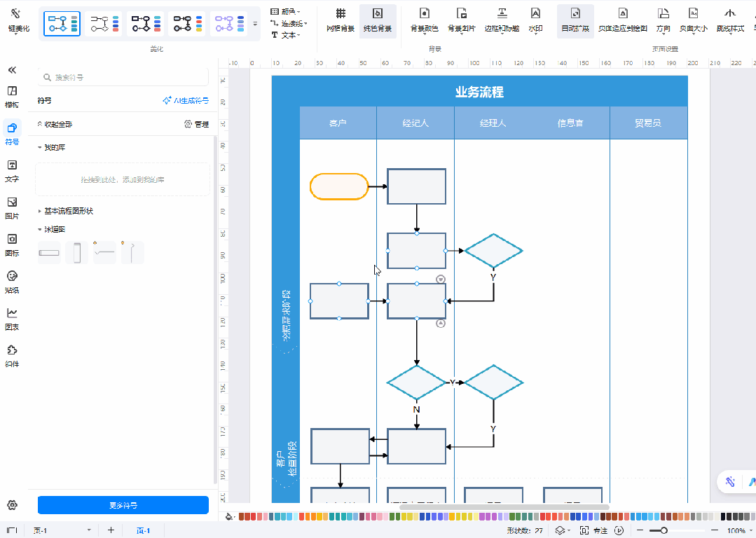
Task: Toggle 自动扩展 (auto expand) page option
Action: 575,20
